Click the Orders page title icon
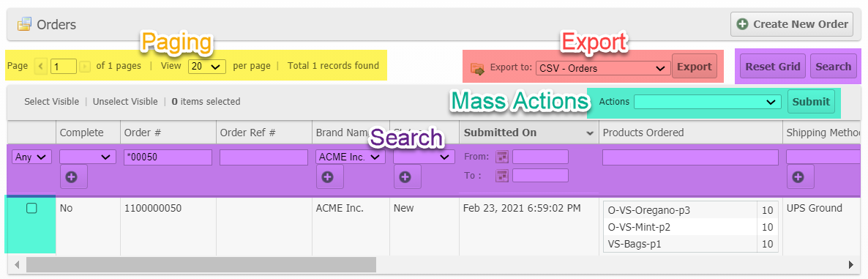Viewport: 868px width, 279px height. (24, 24)
